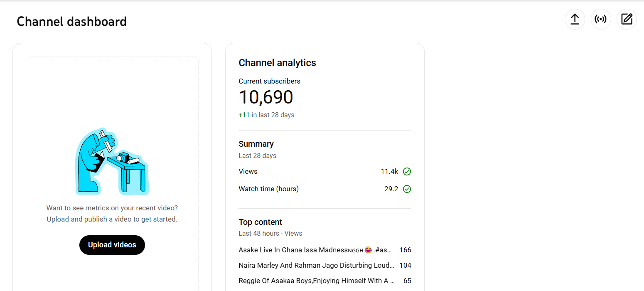Open the create post pencil icon
Image resolution: width=644 pixels, height=291 pixels.
[x=627, y=19]
